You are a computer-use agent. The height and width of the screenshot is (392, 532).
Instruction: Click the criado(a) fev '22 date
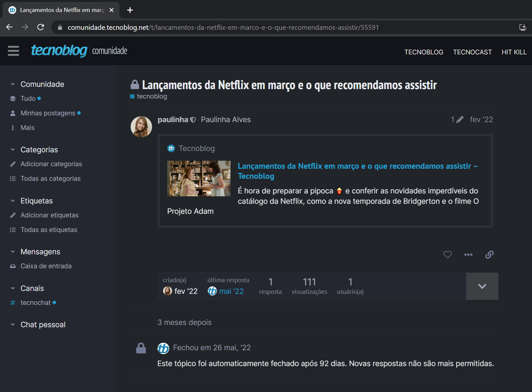coord(186,291)
